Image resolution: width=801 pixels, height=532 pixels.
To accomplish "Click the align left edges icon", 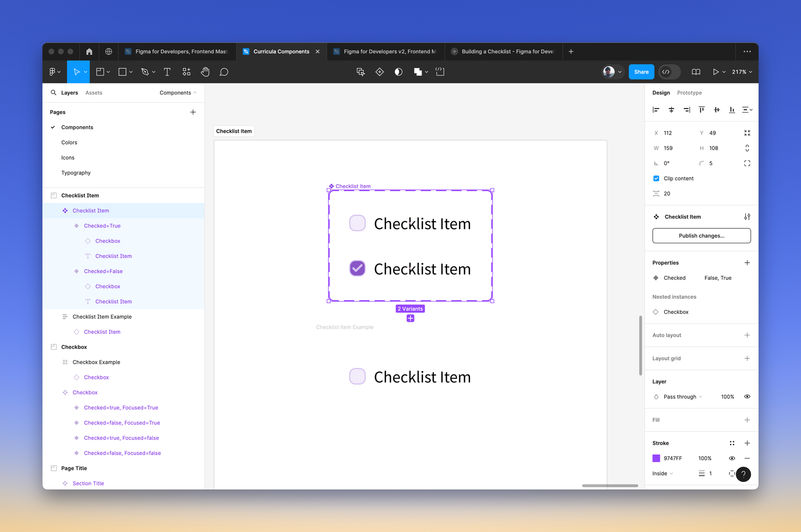I will tap(656, 110).
